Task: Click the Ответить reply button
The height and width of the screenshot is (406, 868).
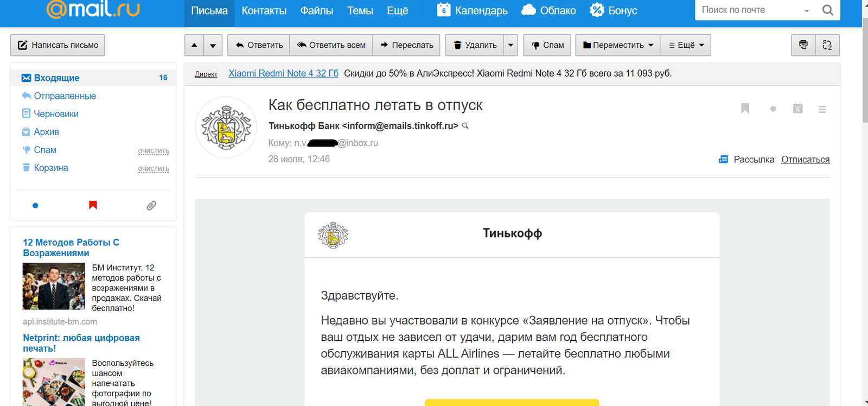Action: pos(259,45)
